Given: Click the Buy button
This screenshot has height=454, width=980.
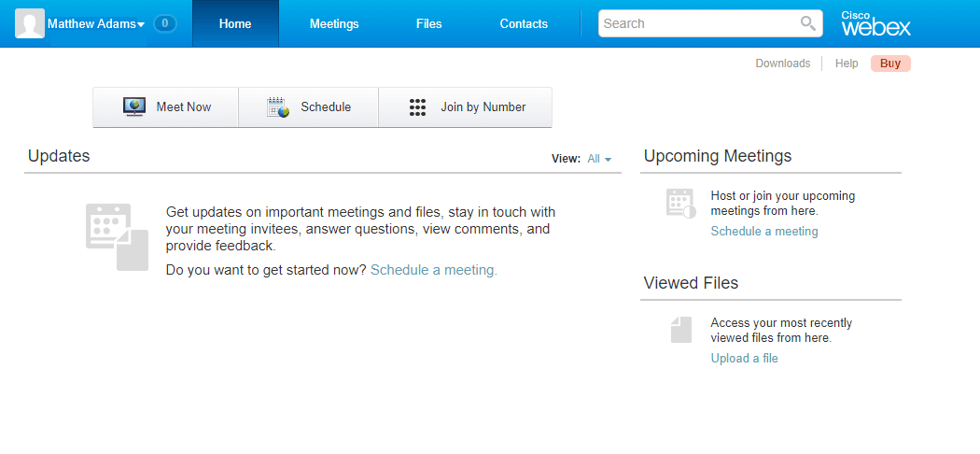Looking at the screenshot, I should [x=890, y=64].
